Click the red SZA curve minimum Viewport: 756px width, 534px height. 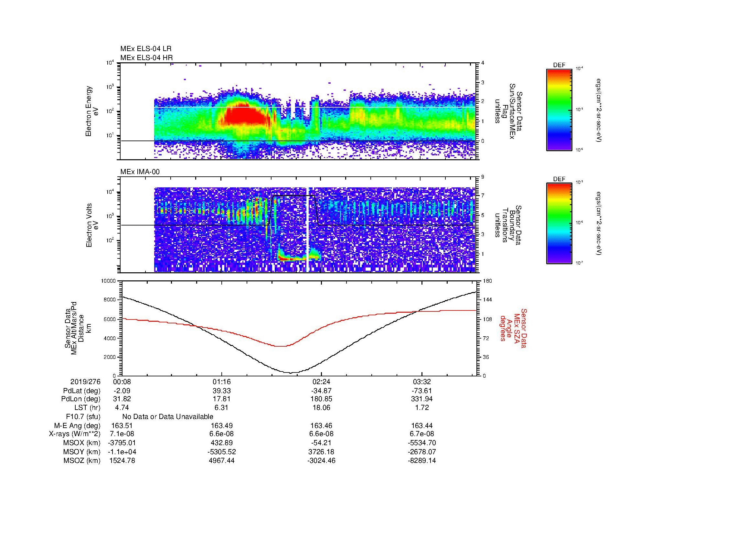pos(281,346)
